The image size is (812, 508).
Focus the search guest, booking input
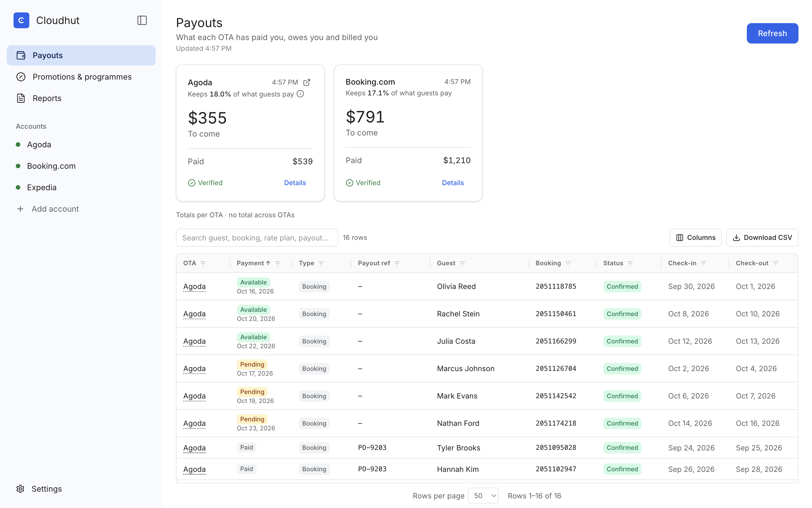[x=257, y=238]
